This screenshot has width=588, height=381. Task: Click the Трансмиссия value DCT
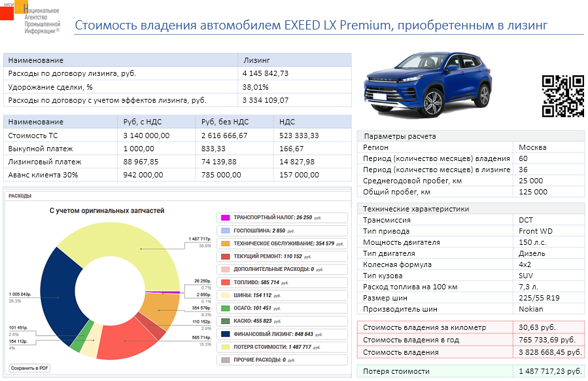click(x=526, y=220)
